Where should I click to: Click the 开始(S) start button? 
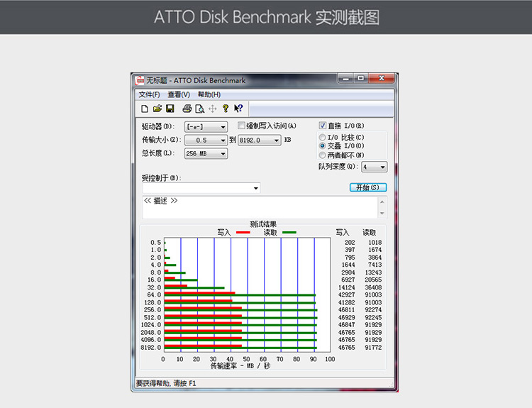point(368,187)
